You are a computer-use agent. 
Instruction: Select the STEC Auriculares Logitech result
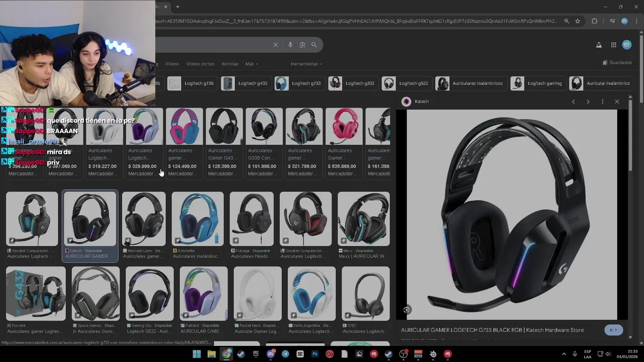click(x=365, y=301)
